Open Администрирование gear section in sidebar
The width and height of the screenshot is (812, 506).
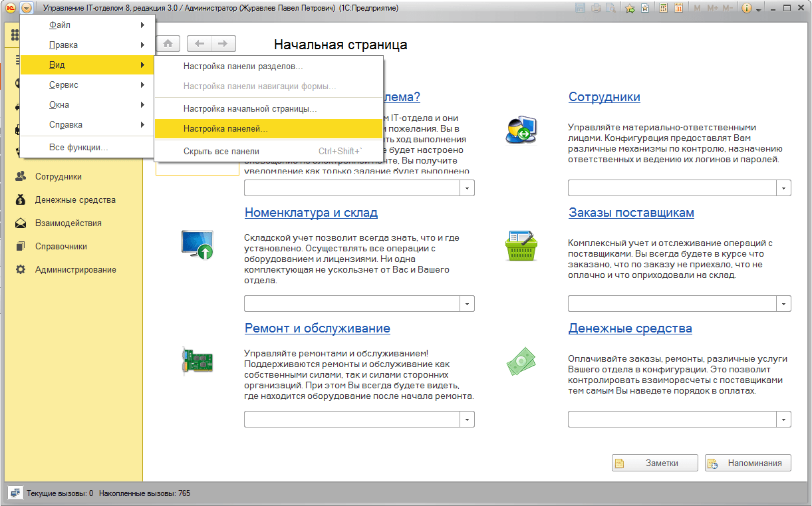click(75, 270)
